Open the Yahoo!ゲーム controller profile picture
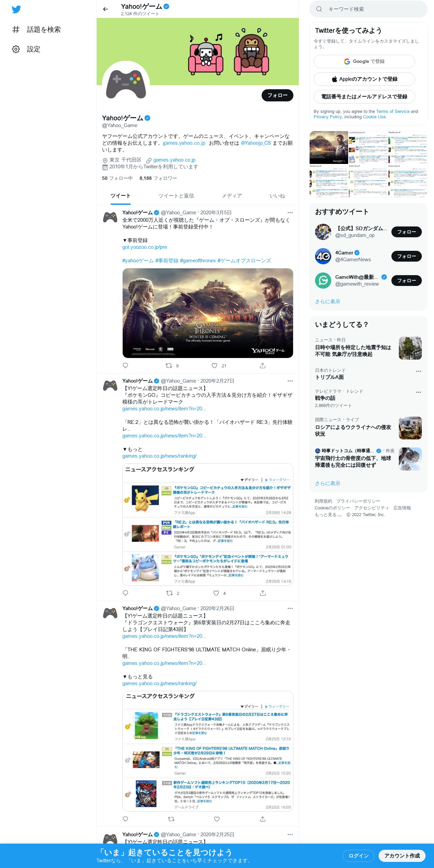 point(126,85)
